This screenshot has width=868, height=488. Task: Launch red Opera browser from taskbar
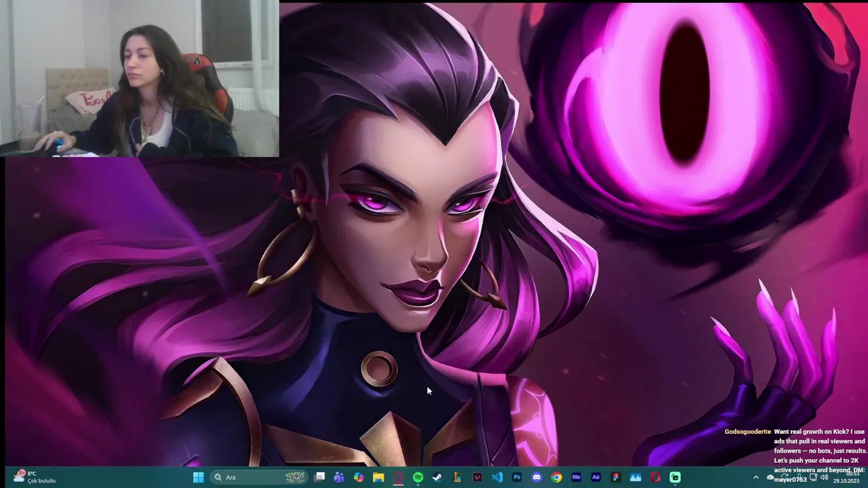(655, 477)
